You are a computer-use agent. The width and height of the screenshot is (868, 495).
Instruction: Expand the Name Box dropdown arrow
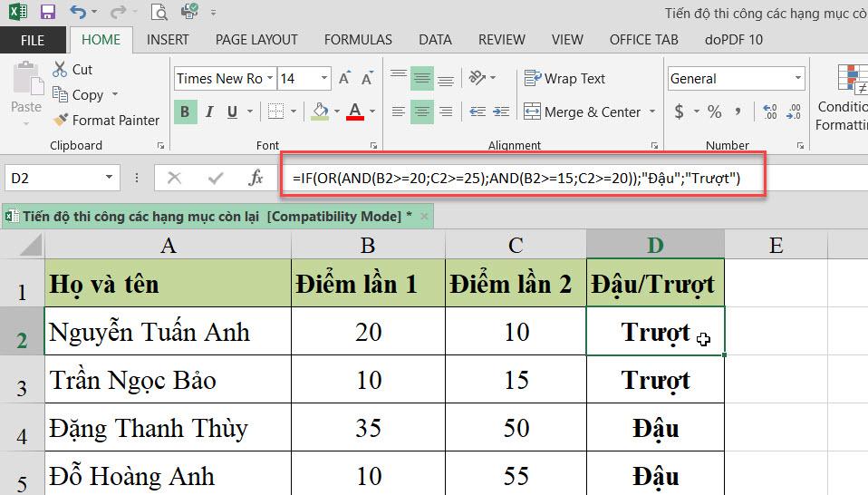[x=109, y=177]
